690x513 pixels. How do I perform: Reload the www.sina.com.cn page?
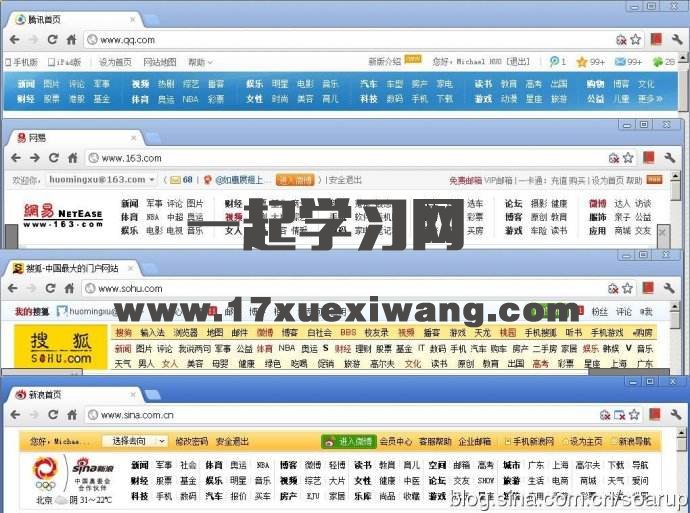[x=53, y=414]
